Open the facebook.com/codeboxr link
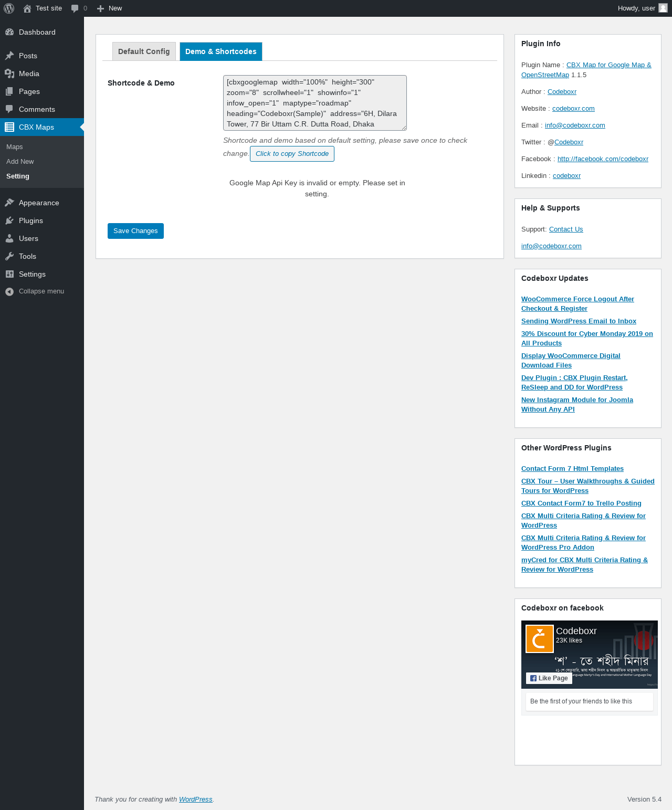 click(x=603, y=159)
